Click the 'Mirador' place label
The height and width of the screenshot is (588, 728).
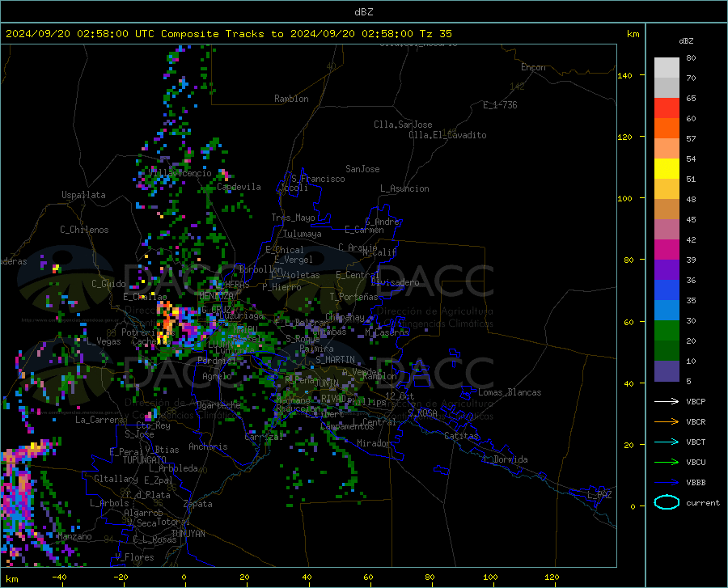tap(374, 443)
